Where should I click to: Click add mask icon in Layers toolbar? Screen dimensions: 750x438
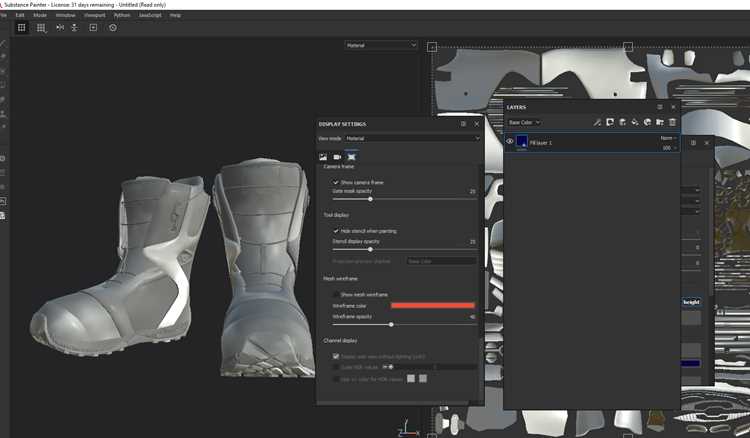pyautogui.click(x=610, y=122)
